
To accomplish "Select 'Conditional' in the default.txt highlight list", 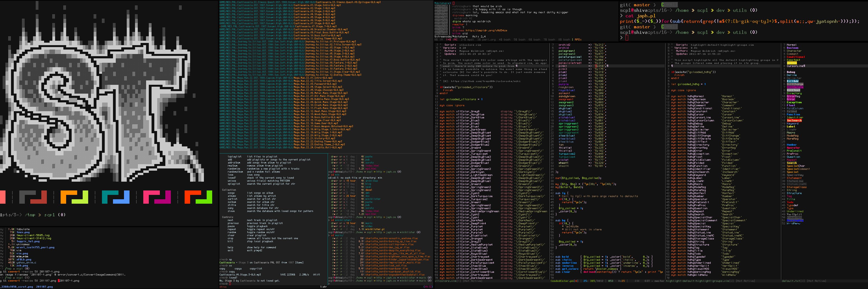I will pos(796,57).
